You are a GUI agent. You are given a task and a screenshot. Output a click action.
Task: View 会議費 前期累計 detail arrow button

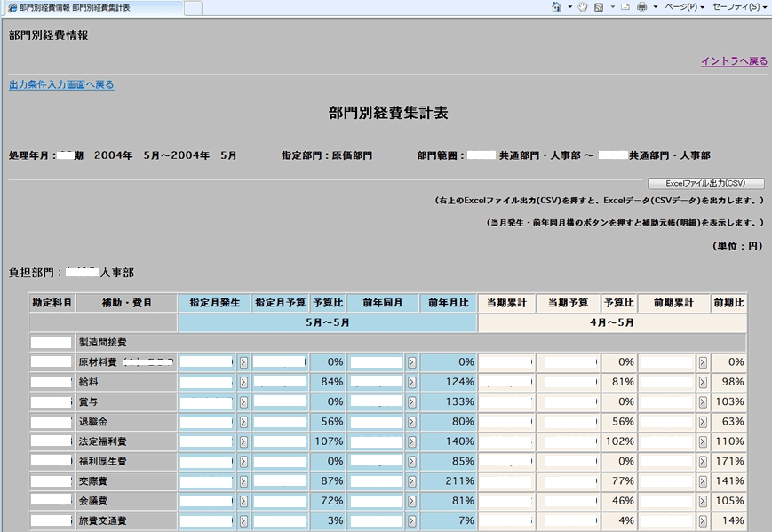[703, 501]
